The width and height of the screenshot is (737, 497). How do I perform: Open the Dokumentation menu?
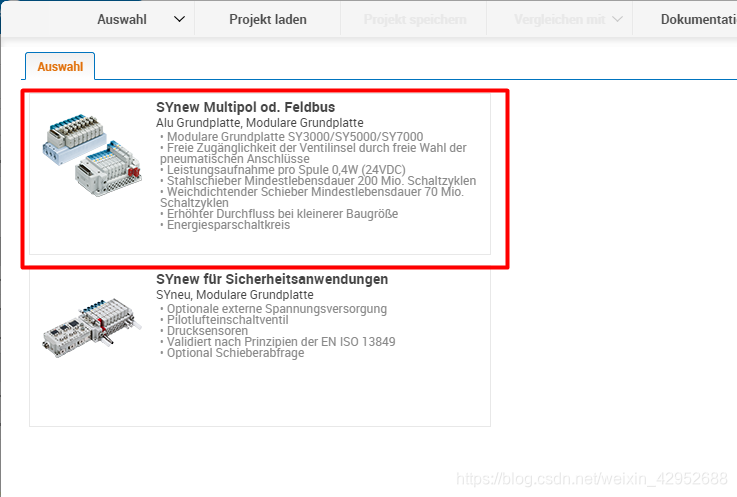(x=698, y=19)
